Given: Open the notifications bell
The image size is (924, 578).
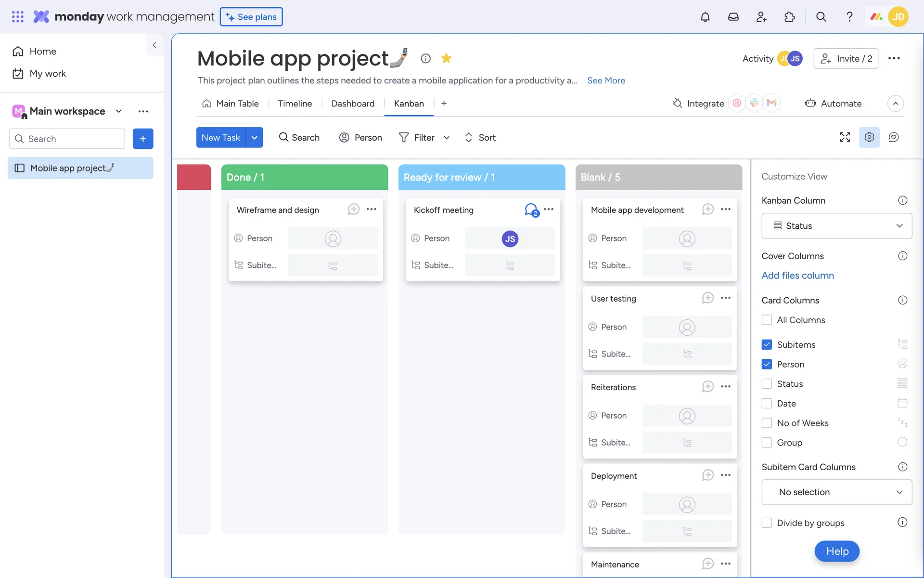Looking at the screenshot, I should [x=705, y=17].
